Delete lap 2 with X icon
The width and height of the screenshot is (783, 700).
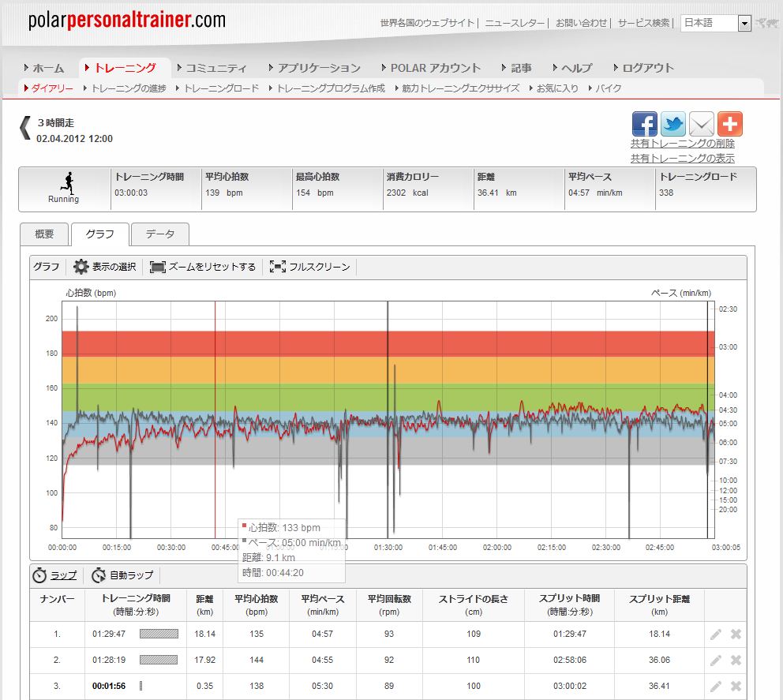pos(736,660)
